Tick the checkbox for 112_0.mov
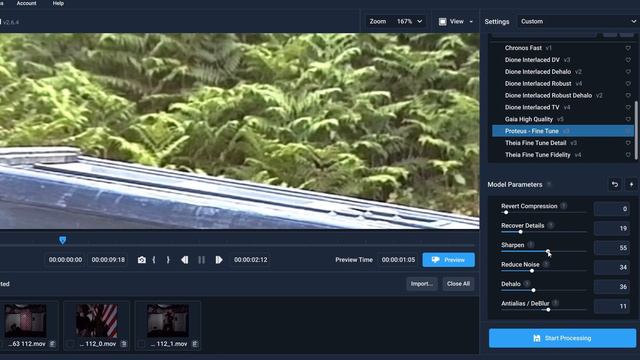The image size is (640, 360). pyautogui.click(x=70, y=344)
